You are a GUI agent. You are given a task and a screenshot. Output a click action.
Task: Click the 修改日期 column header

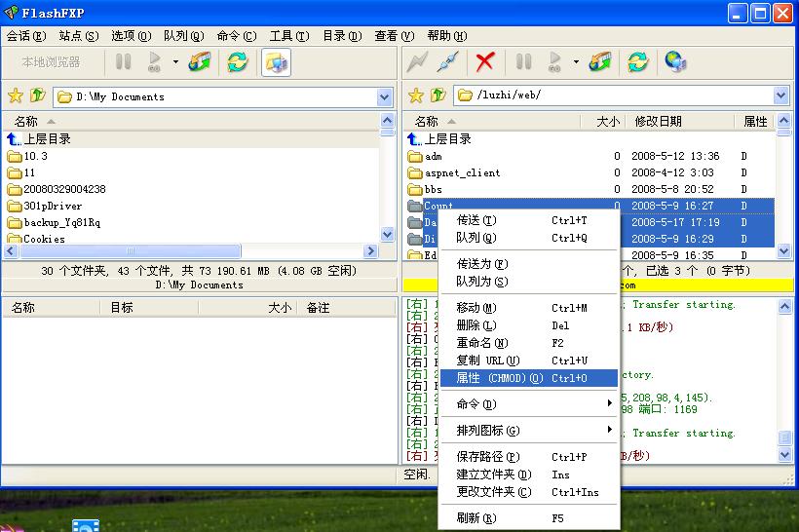click(659, 122)
